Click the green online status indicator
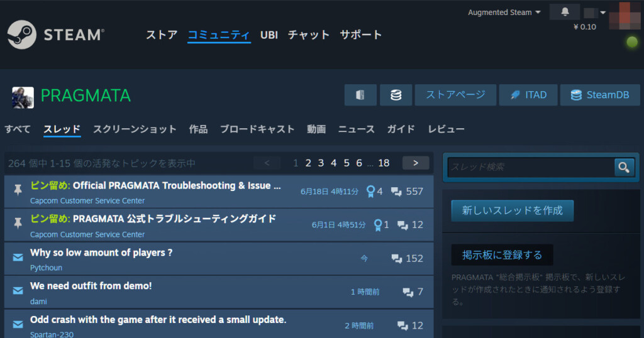This screenshot has height=338, width=644. 632,42
